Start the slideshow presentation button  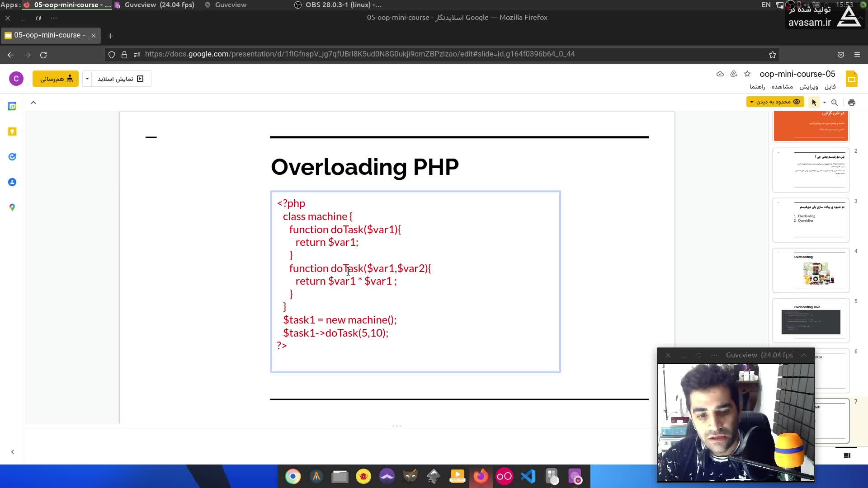[x=121, y=79]
